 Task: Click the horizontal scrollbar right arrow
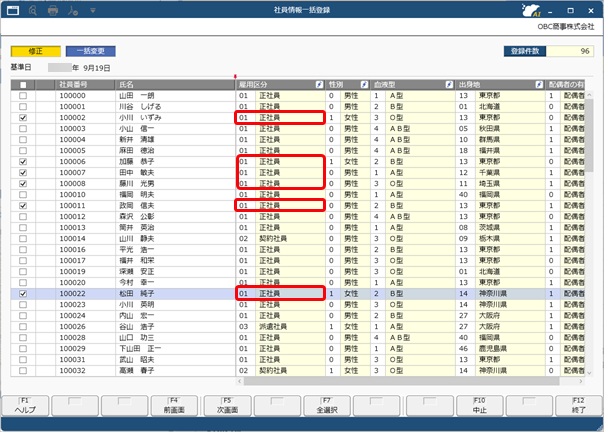(x=581, y=381)
